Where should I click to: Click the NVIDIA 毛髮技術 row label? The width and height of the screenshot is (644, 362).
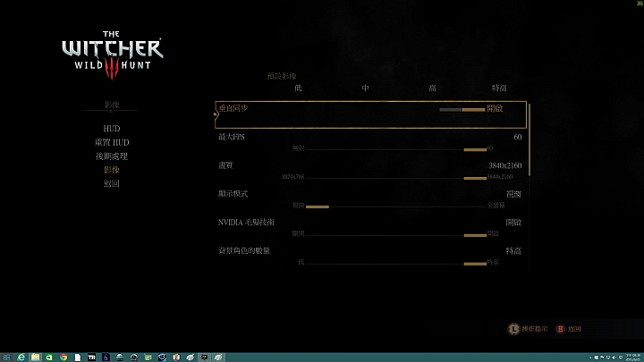pos(246,222)
